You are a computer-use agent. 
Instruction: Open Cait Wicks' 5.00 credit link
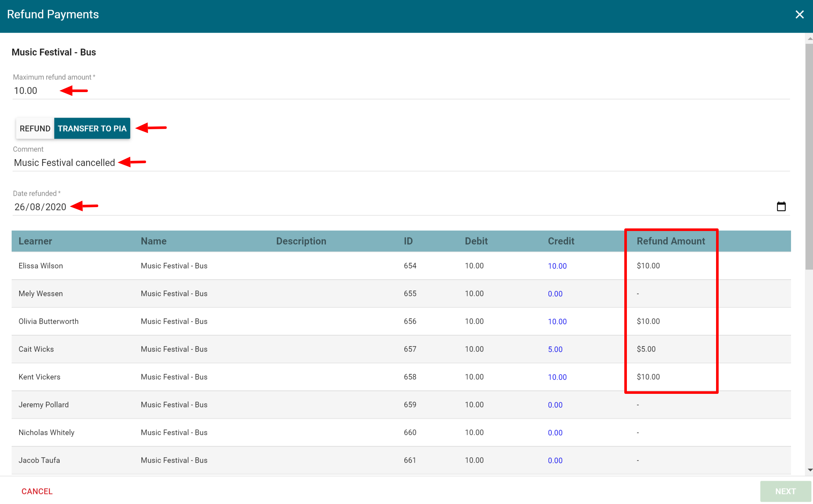coord(555,349)
